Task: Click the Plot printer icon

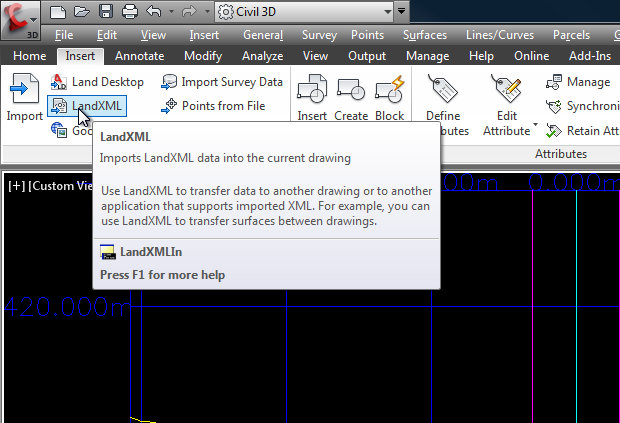Action: coord(130,12)
